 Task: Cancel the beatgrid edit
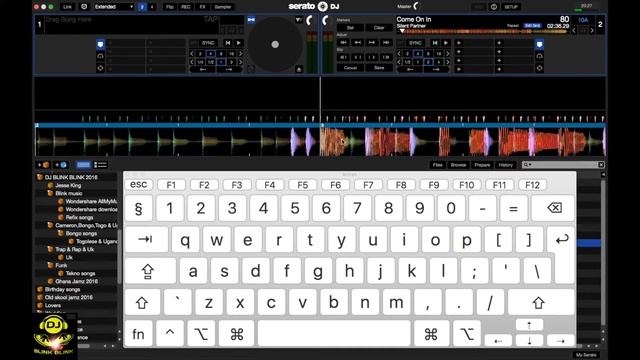[350, 68]
